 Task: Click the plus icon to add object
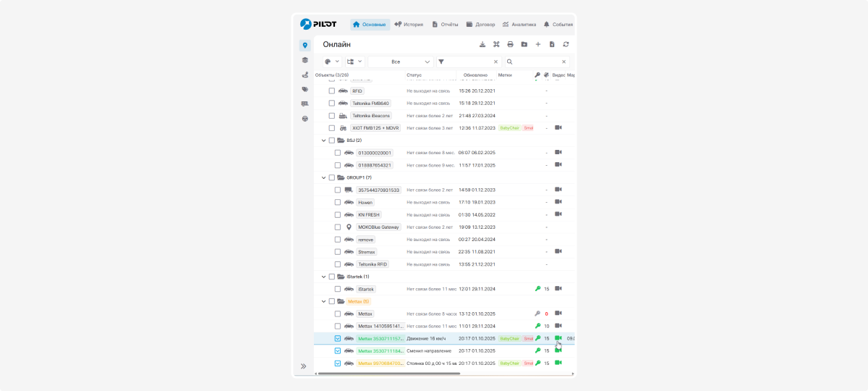[x=537, y=44]
